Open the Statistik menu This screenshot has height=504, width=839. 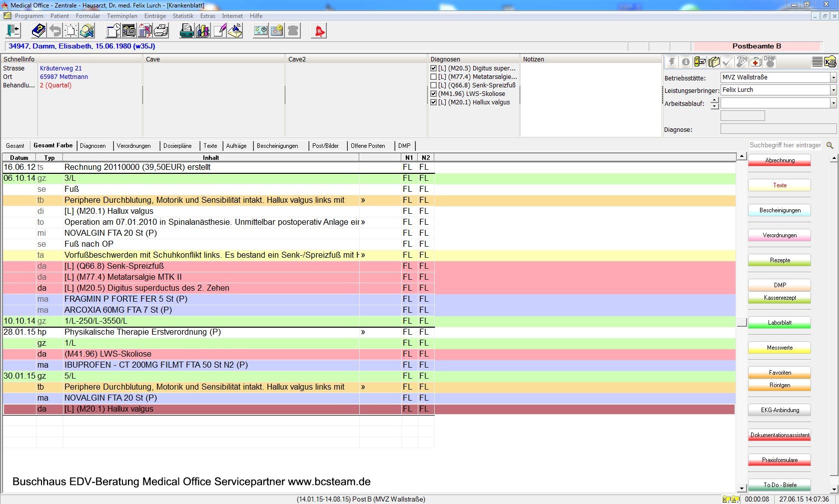coord(183,16)
